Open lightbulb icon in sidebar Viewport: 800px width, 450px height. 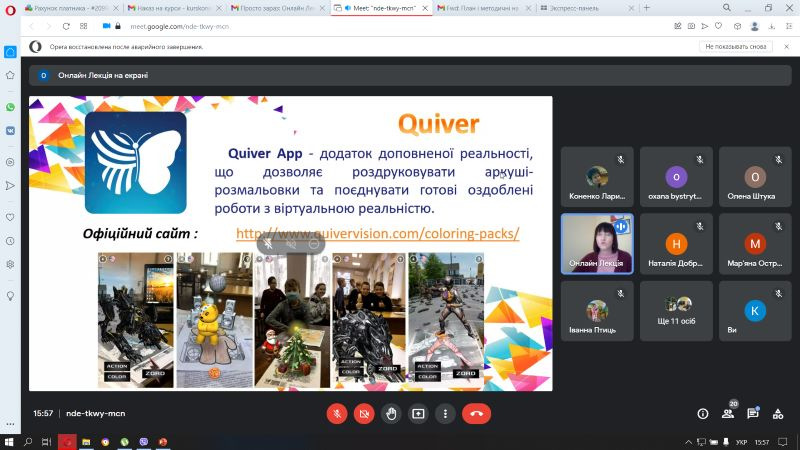pos(10,296)
